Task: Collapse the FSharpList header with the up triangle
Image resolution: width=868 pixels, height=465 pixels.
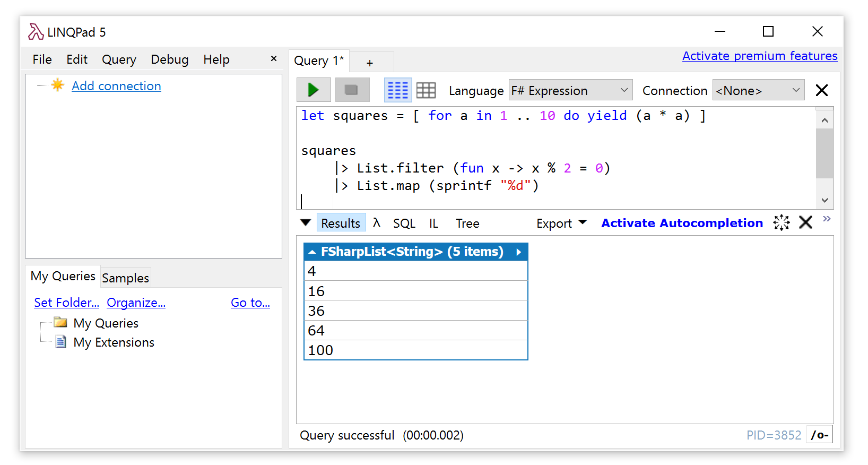Action: (312, 252)
